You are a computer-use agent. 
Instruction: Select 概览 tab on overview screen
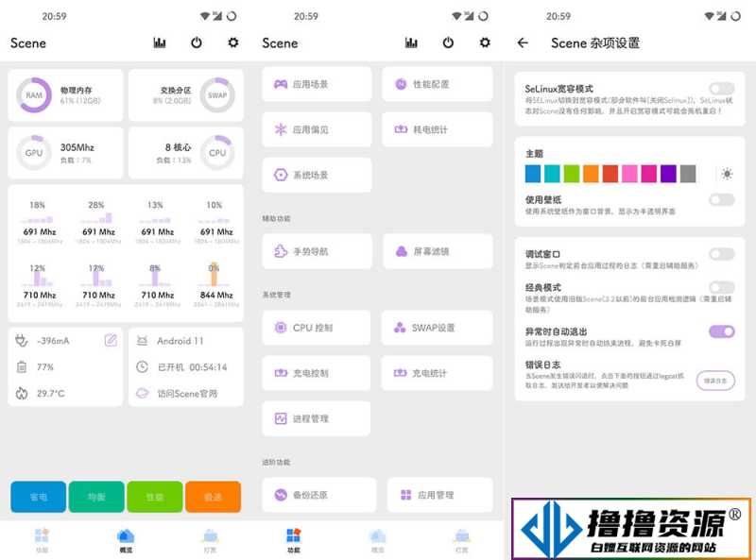point(126,540)
